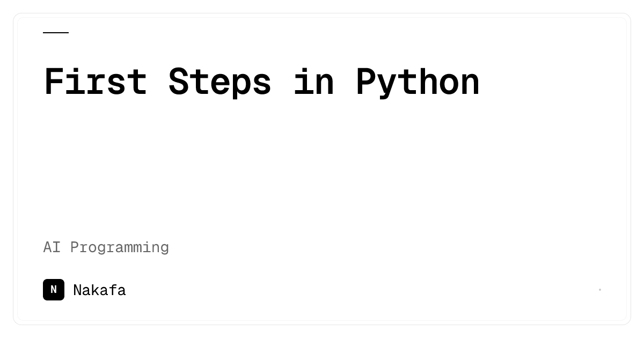Click the capital N of the Nakafa text
This screenshot has height=338, width=644.
click(77, 290)
